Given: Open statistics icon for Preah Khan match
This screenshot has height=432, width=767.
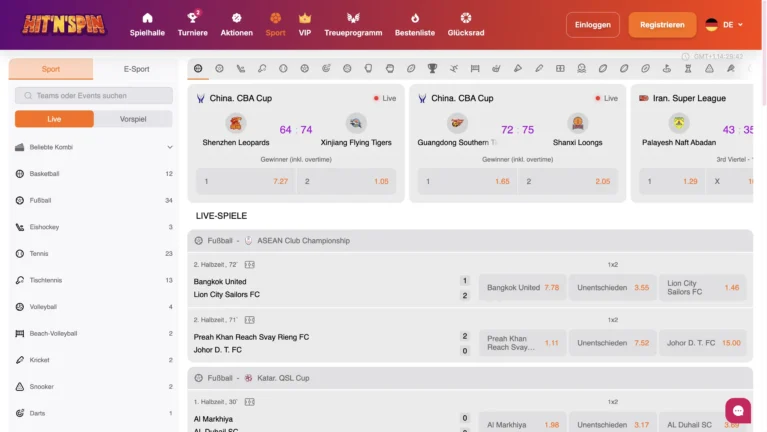Looking at the screenshot, I should [x=249, y=320].
